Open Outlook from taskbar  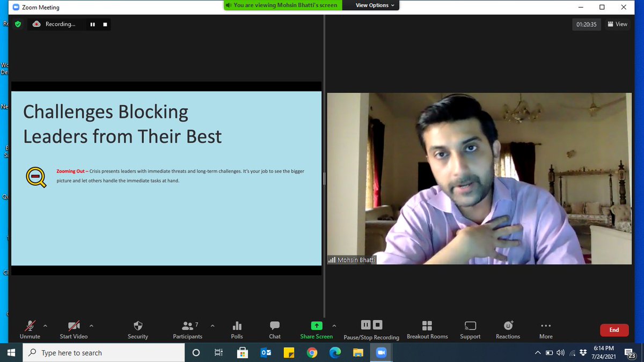click(266, 353)
